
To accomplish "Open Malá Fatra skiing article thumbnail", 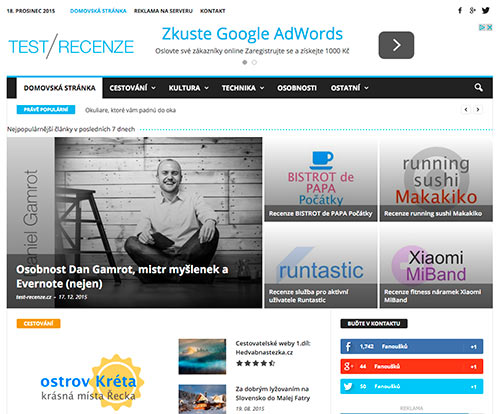I will [x=202, y=399].
